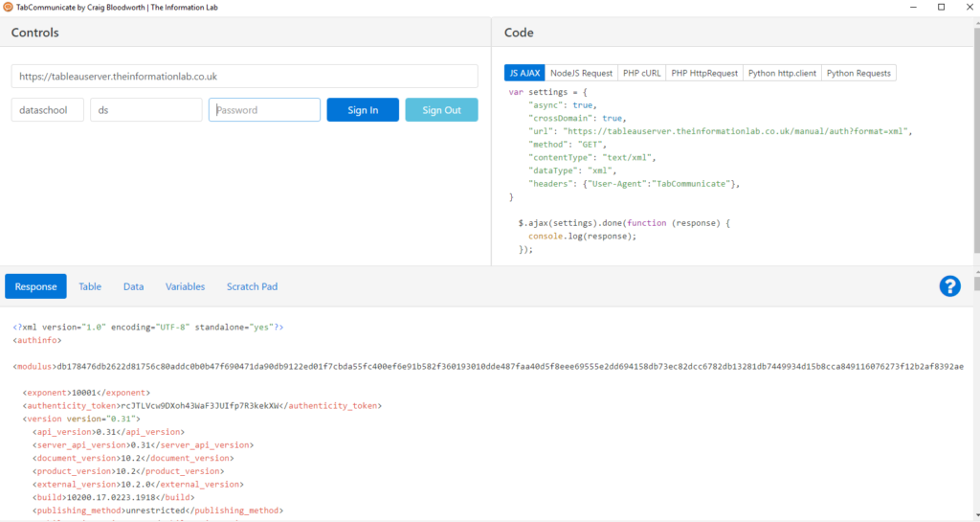Click the TabCommunicate app icon in title bar
The width and height of the screenshot is (980, 522).
8,7
